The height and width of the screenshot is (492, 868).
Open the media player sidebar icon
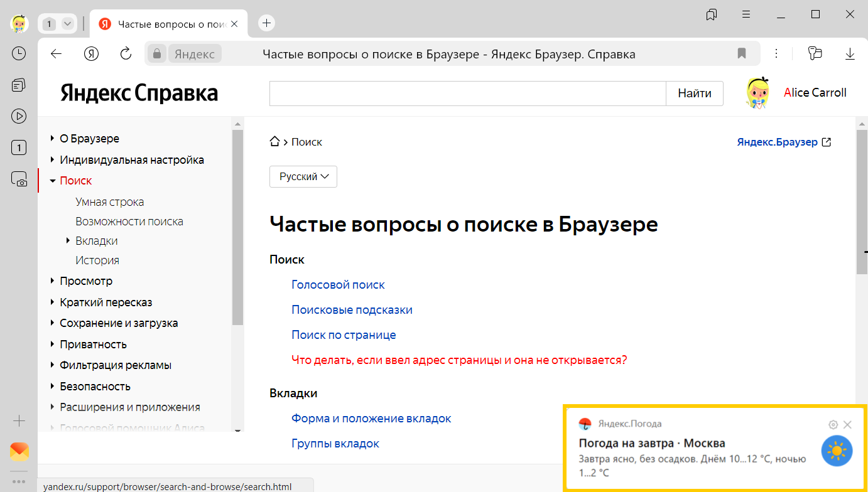[19, 115]
